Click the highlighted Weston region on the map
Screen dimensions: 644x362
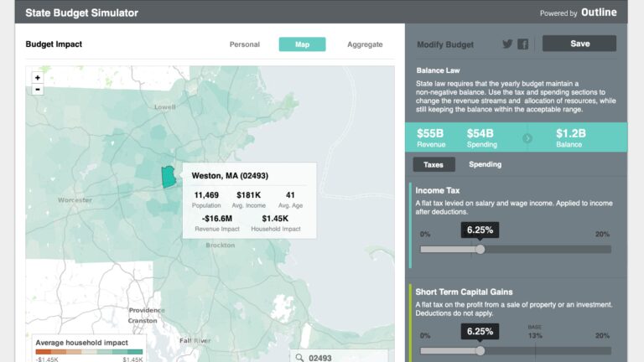click(168, 176)
